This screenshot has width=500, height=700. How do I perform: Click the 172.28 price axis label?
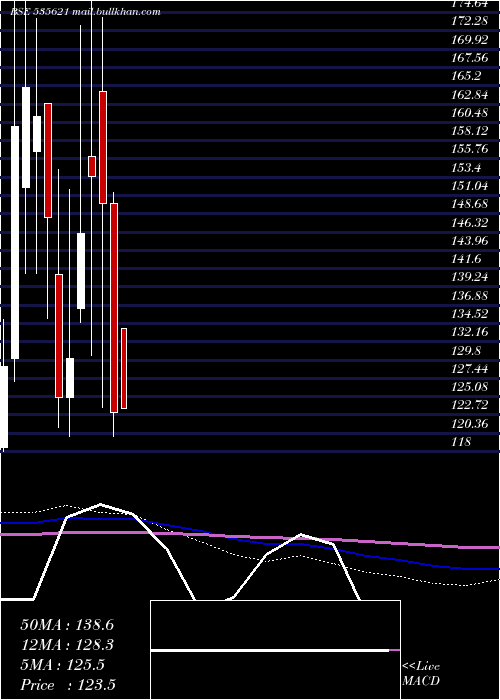[x=469, y=21]
